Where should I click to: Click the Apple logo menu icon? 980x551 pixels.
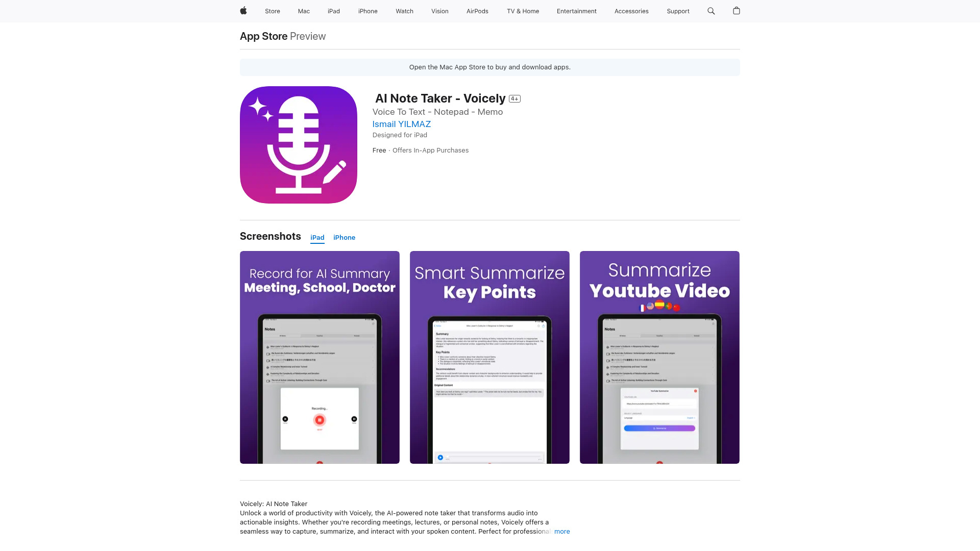[x=243, y=11]
